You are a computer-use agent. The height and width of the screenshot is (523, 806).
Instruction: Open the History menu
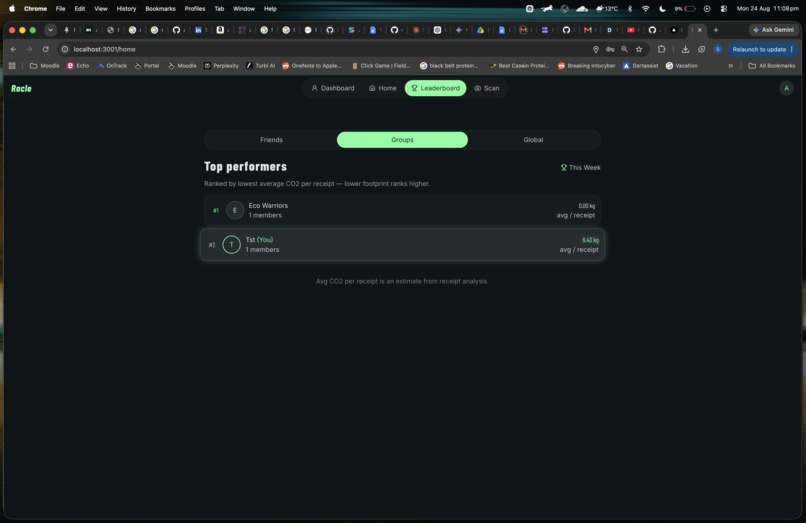pyautogui.click(x=126, y=8)
